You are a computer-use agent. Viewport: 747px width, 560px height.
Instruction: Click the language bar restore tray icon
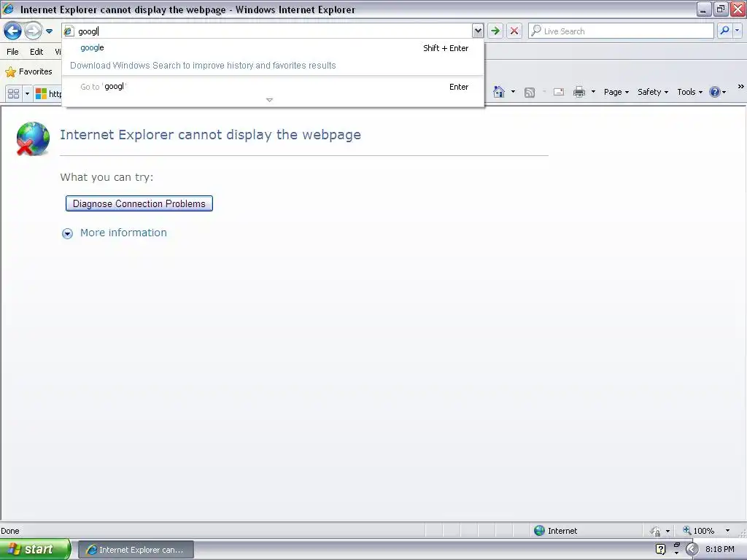coord(677,545)
